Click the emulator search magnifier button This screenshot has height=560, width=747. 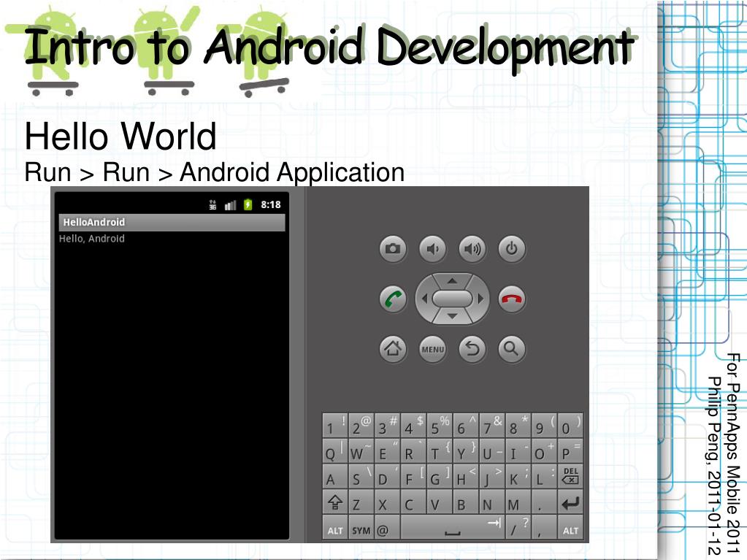[x=512, y=349]
